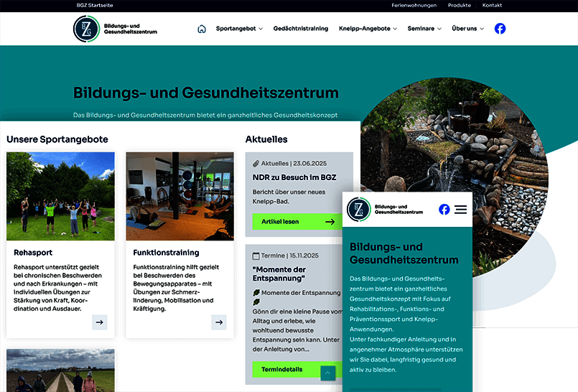Expand the Über uns dropdown menu

click(x=467, y=29)
